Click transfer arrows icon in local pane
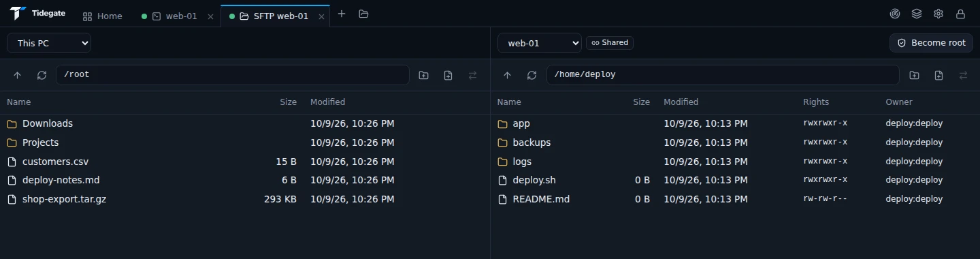Image resolution: width=980 pixels, height=259 pixels. point(472,75)
